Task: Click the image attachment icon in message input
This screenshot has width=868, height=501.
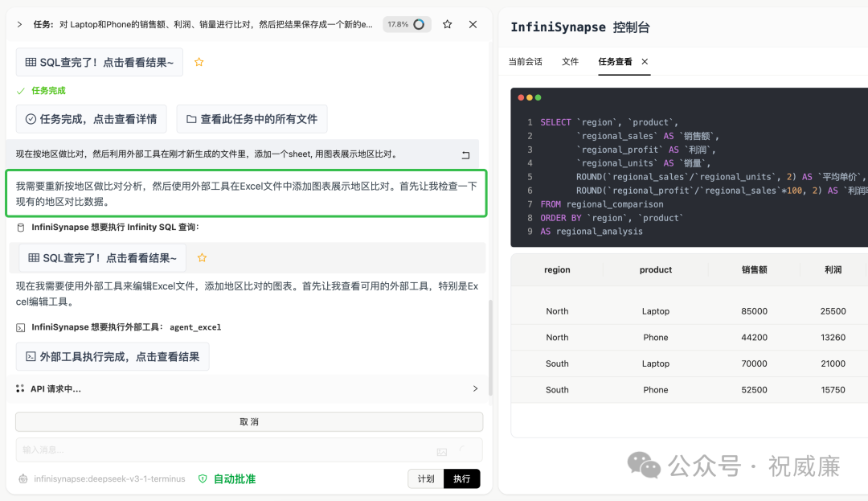Action: coord(441,450)
